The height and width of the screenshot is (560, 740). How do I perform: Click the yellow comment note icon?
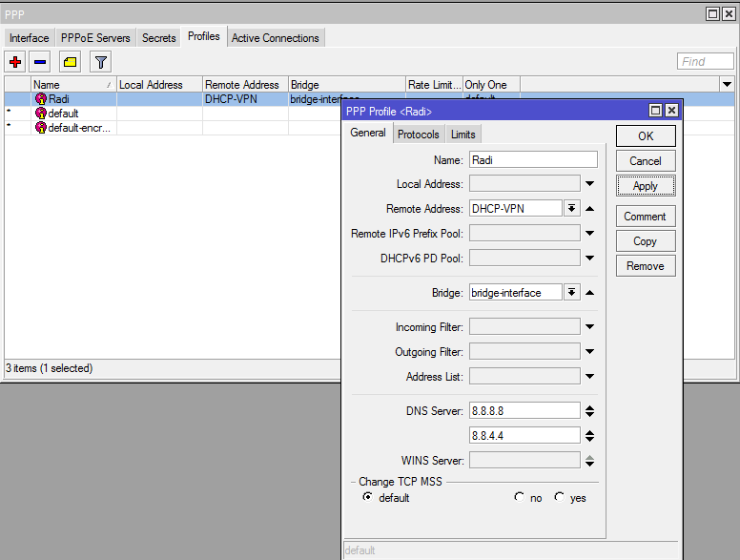tap(70, 62)
